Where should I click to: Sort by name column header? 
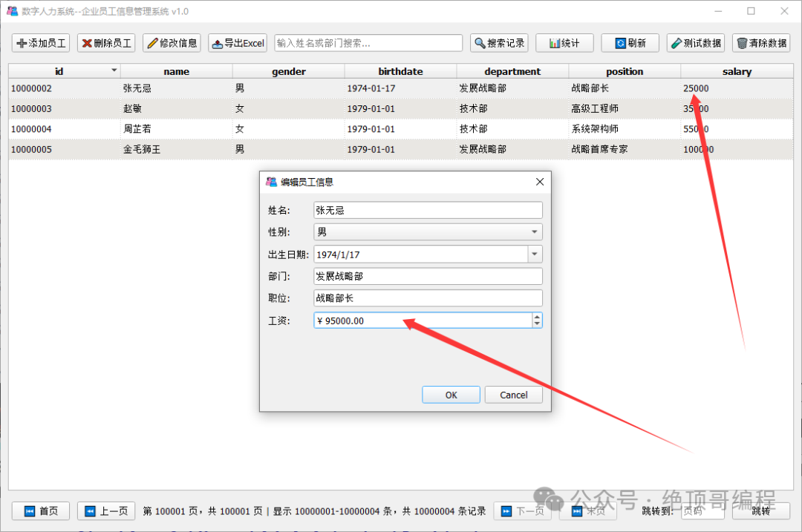[x=177, y=71]
